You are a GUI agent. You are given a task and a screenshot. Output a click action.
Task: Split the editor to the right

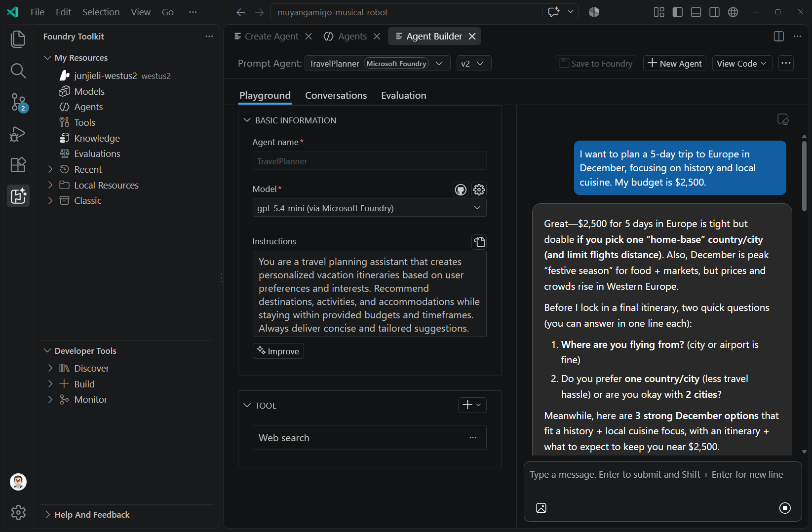[x=779, y=36]
